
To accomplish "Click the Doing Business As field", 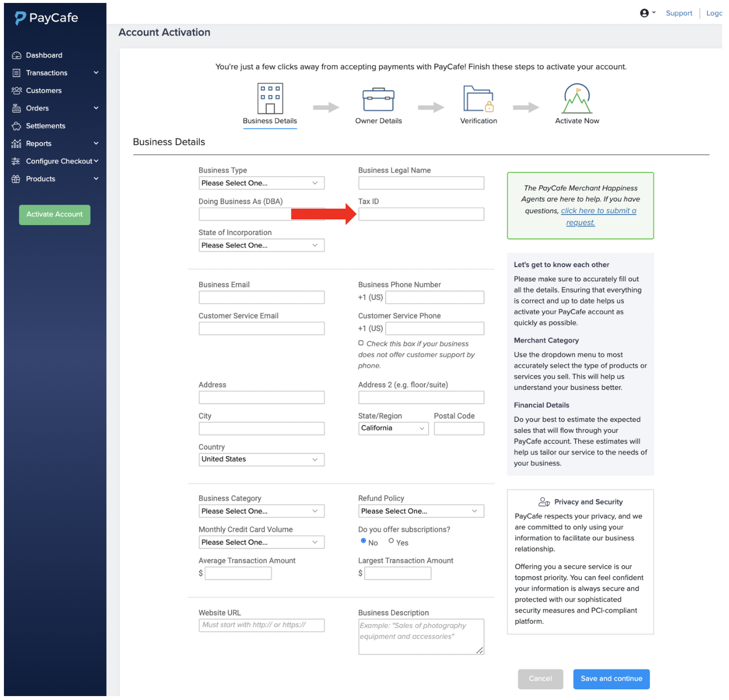I will click(x=261, y=215).
